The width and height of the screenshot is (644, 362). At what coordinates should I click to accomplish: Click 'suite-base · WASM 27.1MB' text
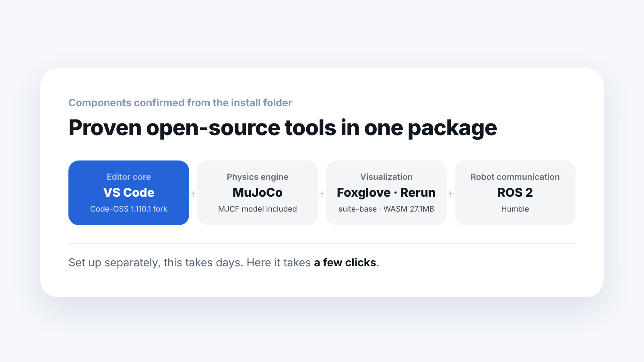(386, 209)
